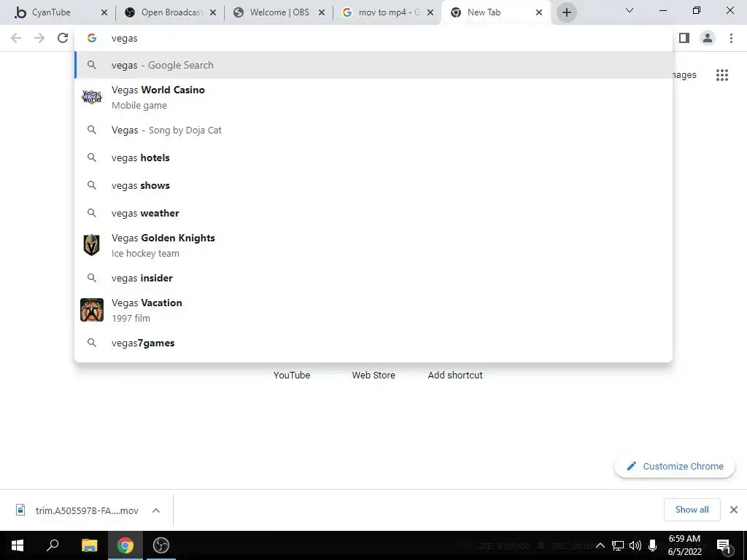This screenshot has width=747, height=560.
Task: Go back with the back arrow
Action: click(16, 38)
